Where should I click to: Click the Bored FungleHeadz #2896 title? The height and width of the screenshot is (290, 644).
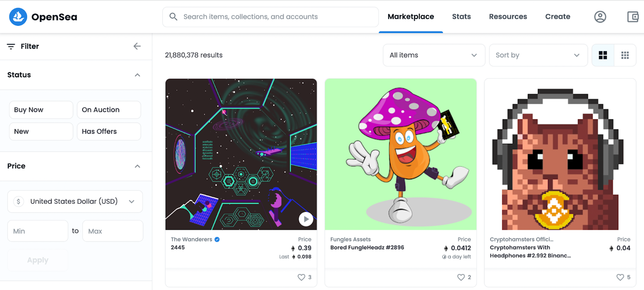coord(367,248)
